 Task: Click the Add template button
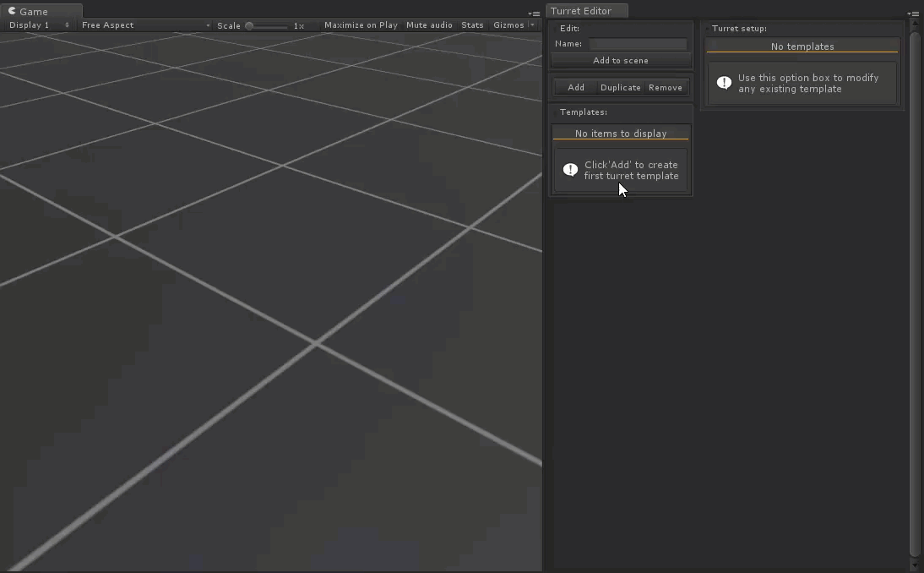click(x=576, y=88)
